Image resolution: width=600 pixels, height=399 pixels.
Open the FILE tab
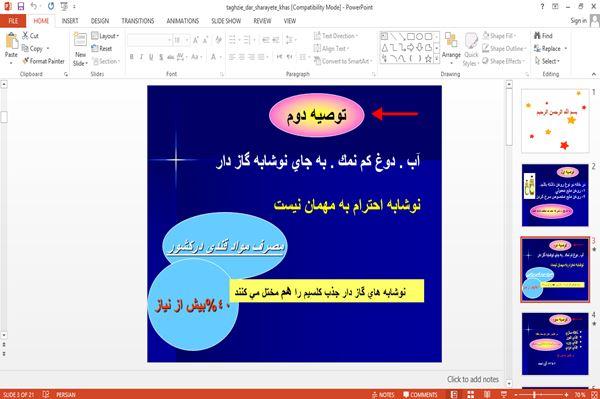[13, 21]
